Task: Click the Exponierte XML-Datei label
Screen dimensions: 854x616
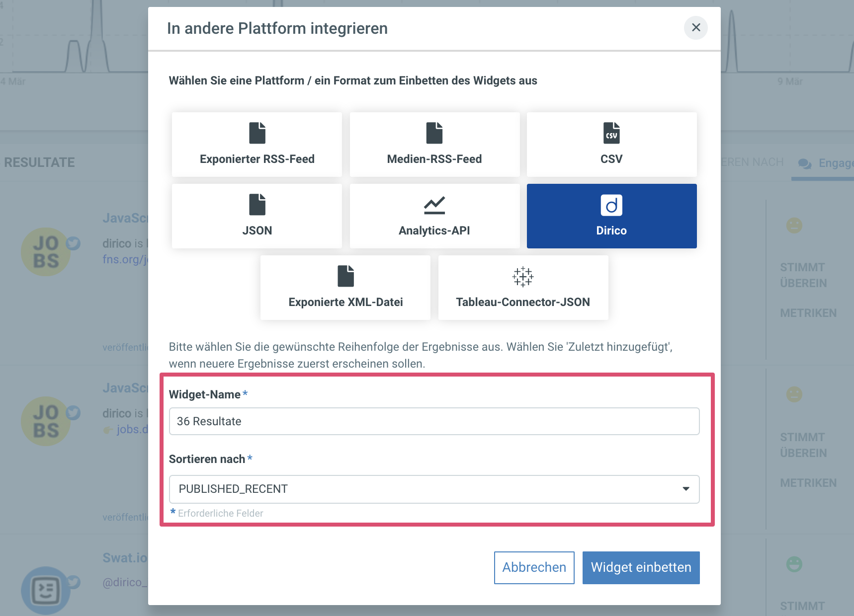Action: tap(345, 302)
